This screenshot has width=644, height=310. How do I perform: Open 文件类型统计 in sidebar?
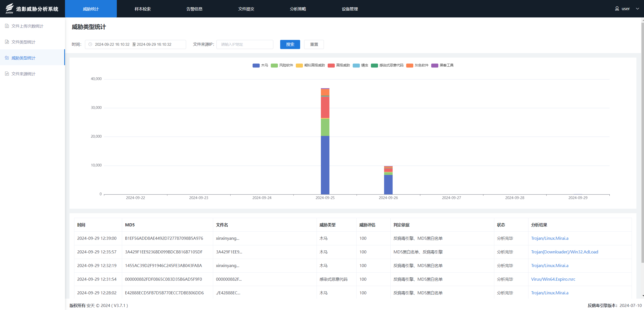pyautogui.click(x=32, y=42)
